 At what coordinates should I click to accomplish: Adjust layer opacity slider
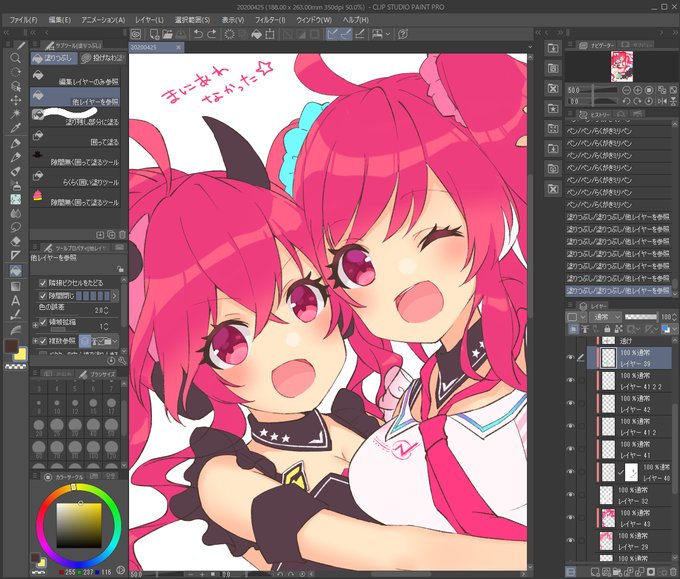[641, 317]
